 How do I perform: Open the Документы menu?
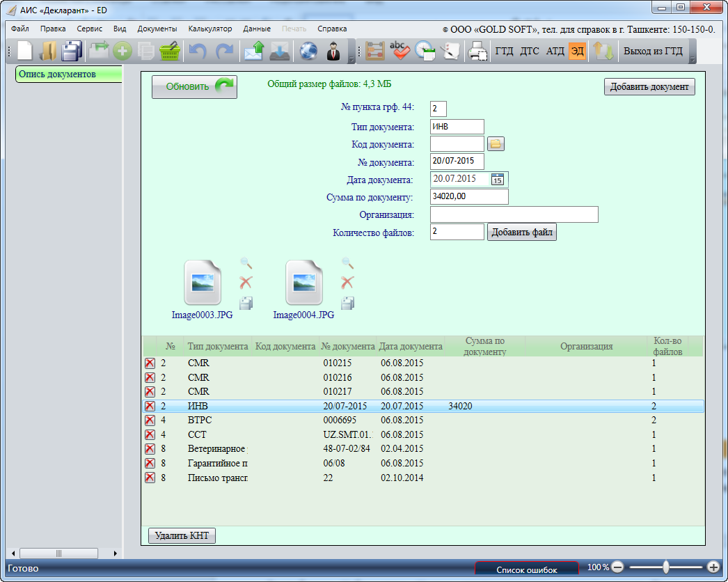pyautogui.click(x=157, y=29)
